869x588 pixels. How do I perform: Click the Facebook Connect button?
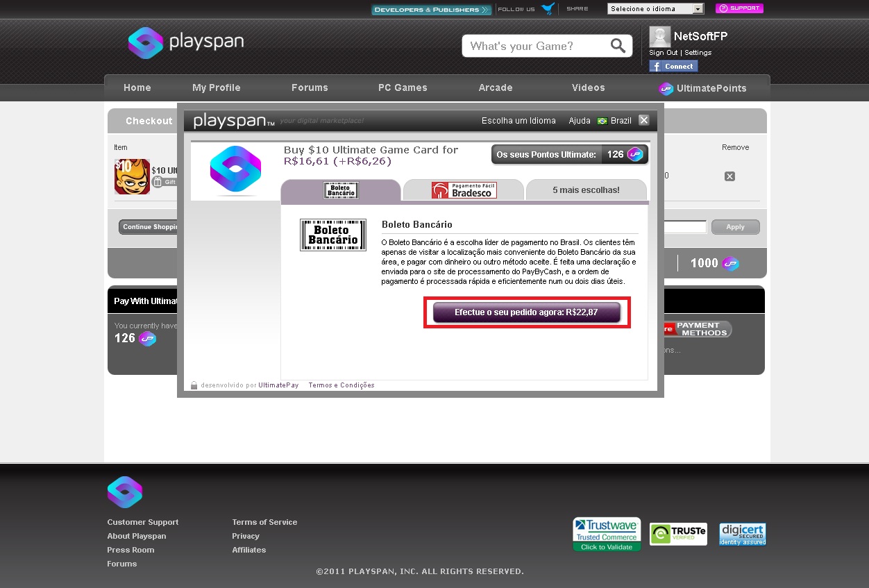click(x=673, y=66)
